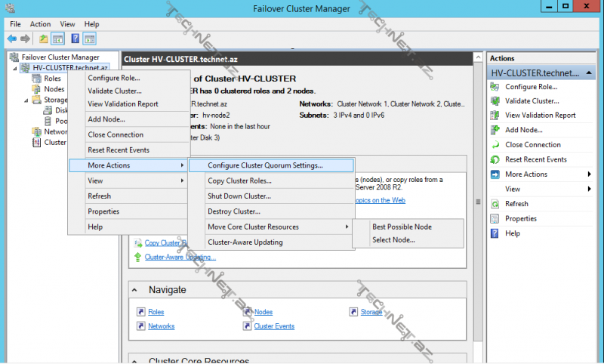The image size is (604, 364).
Task: Click the Networks link under Navigate
Action: click(161, 326)
